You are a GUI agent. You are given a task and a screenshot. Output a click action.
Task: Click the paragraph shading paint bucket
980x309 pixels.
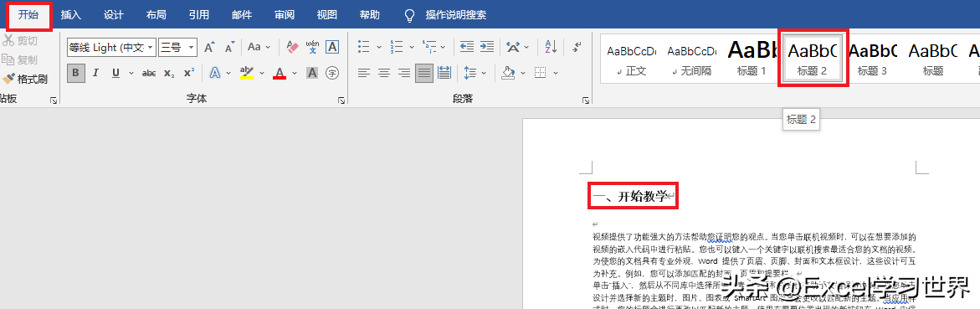[x=509, y=73]
